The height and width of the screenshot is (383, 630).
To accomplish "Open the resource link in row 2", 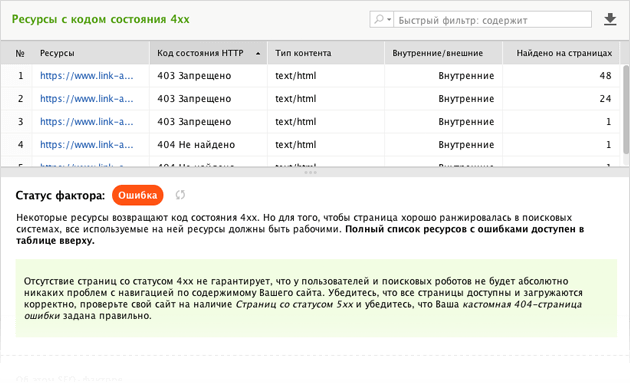I will (86, 98).
